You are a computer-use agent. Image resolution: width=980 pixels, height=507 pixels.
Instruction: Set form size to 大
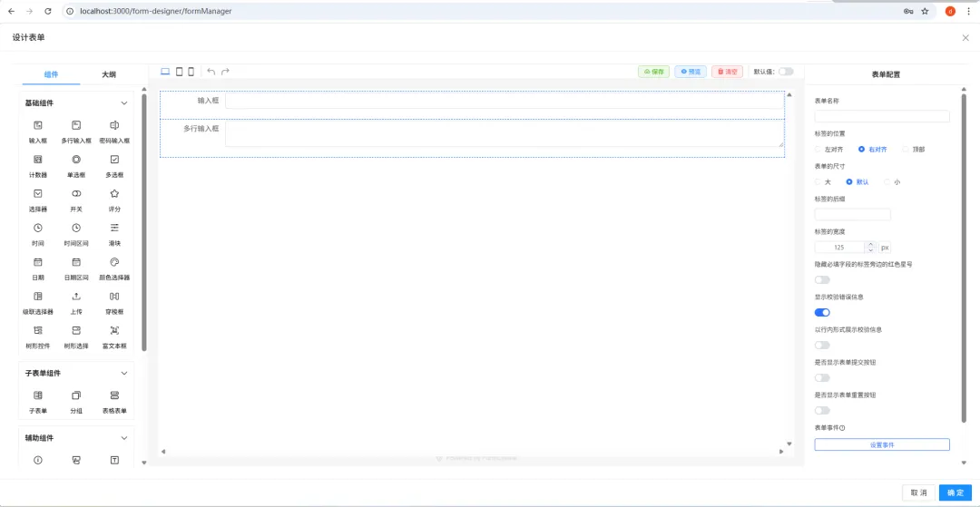point(818,181)
